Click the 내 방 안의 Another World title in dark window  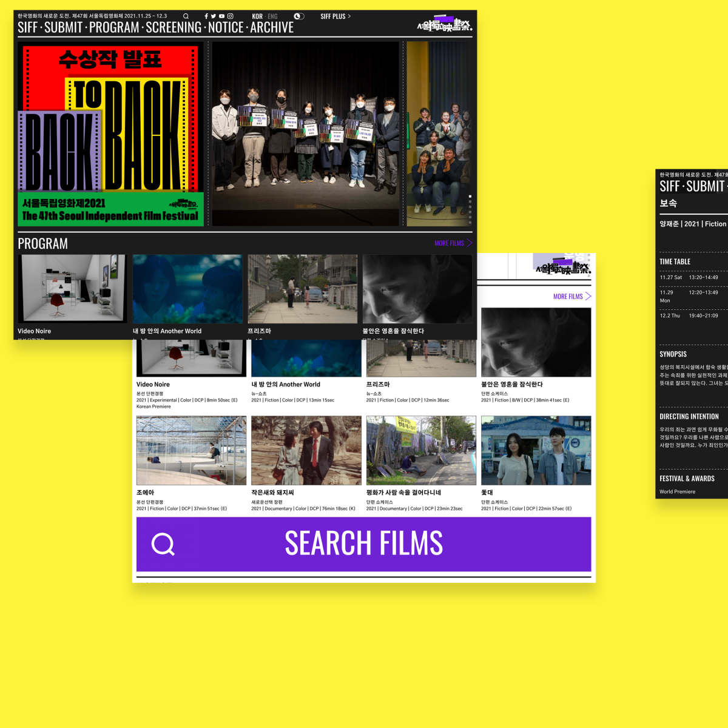point(167,331)
